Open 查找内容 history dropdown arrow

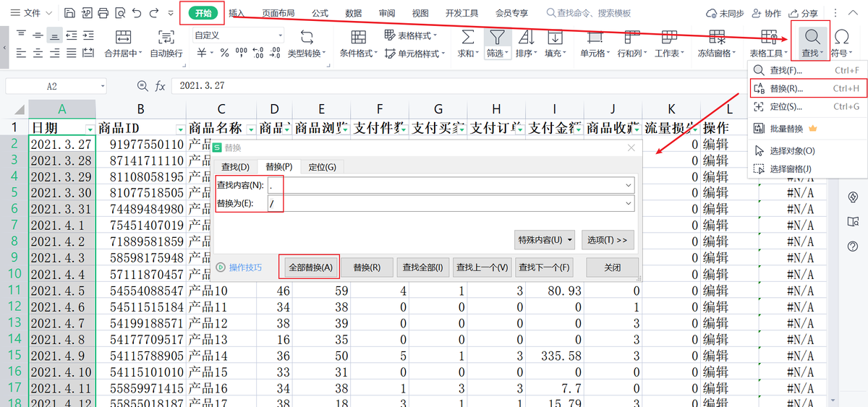pos(629,185)
